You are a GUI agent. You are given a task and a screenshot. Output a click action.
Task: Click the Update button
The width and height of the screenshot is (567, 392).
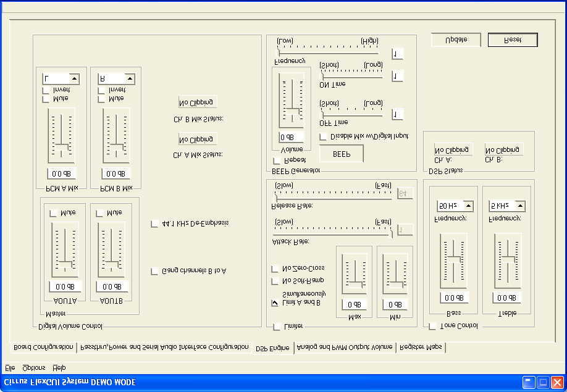click(456, 39)
